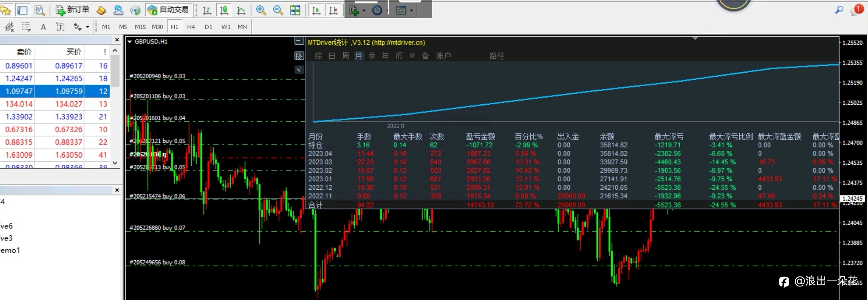The height and width of the screenshot is (300, 868).
Task: Select the candlestick chart type icon
Action: click(x=224, y=10)
